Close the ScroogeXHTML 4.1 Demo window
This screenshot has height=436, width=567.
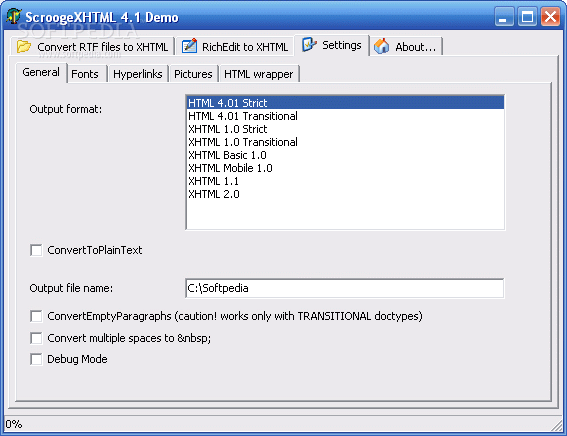pos(550,17)
